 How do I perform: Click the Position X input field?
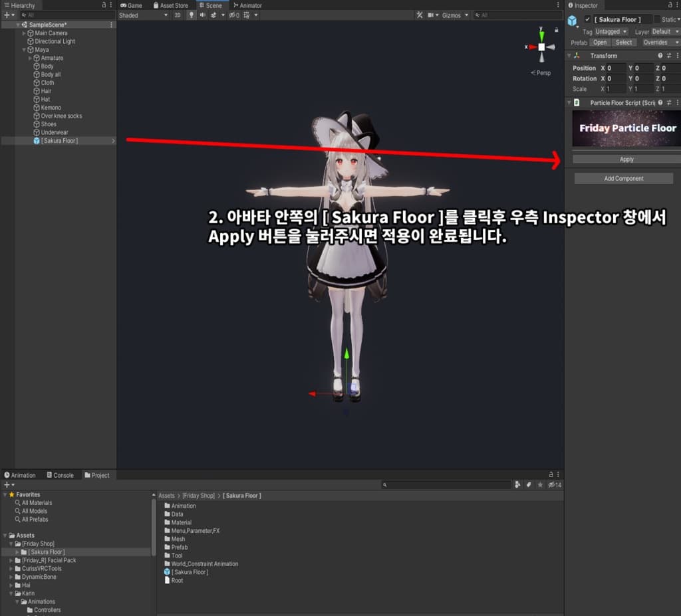tap(615, 68)
